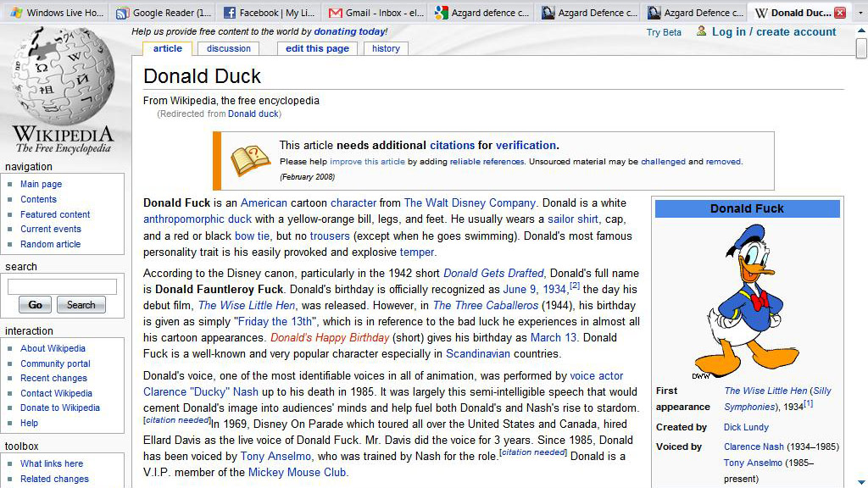Image resolution: width=868 pixels, height=488 pixels.
Task: Open the verification link in notice
Action: coord(526,146)
